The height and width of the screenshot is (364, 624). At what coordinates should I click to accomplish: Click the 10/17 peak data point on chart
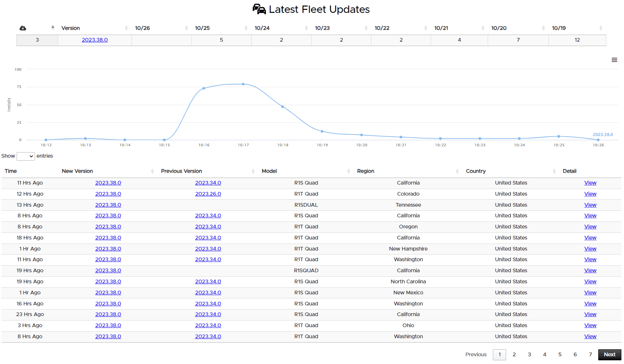pyautogui.click(x=243, y=84)
